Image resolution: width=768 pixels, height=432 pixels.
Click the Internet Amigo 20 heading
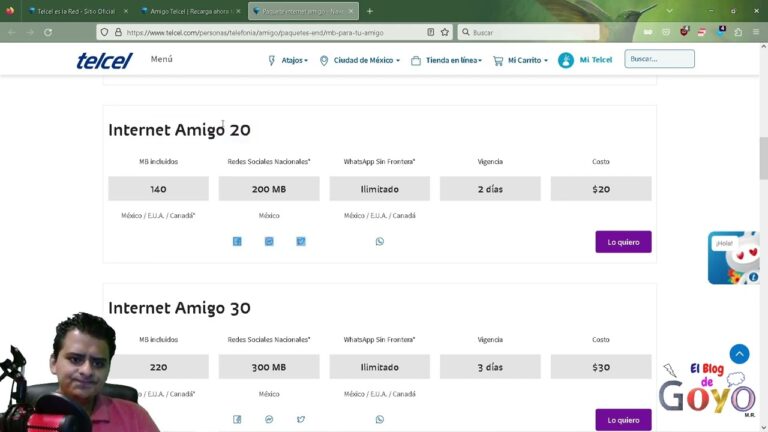[179, 130]
